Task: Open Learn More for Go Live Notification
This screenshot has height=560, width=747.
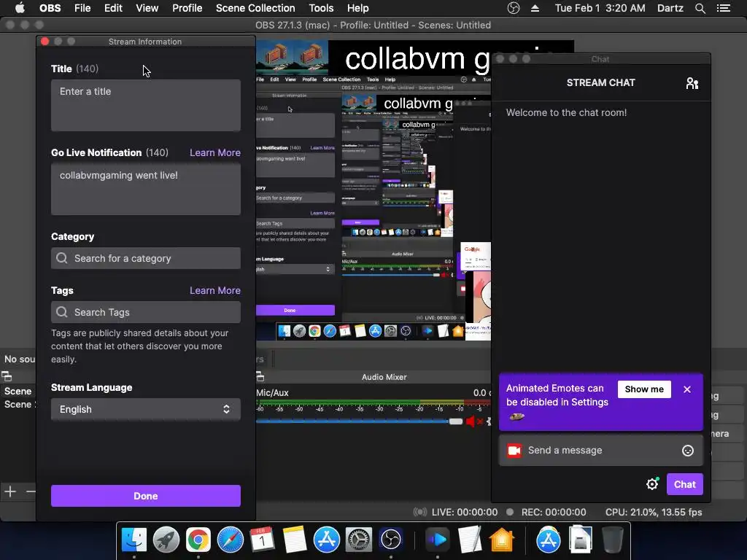Action: tap(215, 152)
